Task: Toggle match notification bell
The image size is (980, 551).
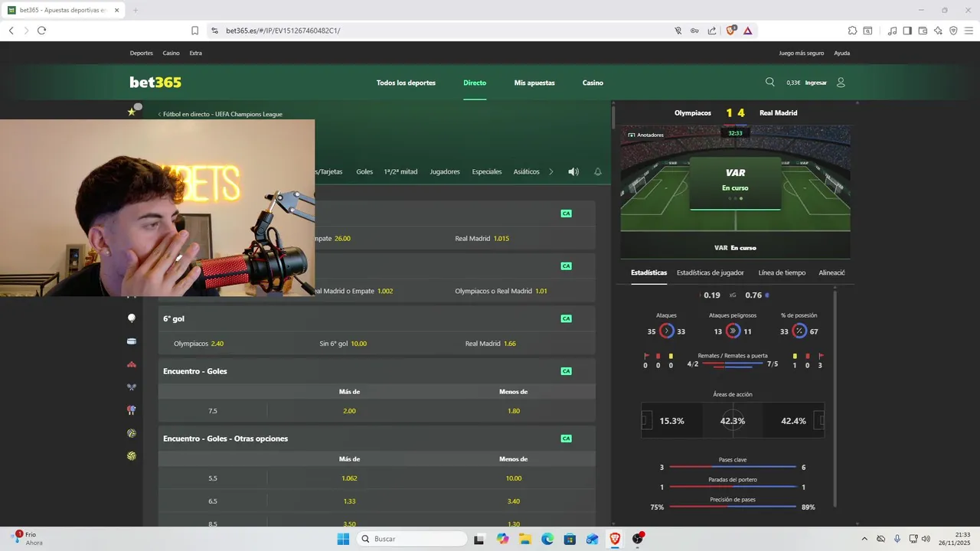Action: point(598,171)
